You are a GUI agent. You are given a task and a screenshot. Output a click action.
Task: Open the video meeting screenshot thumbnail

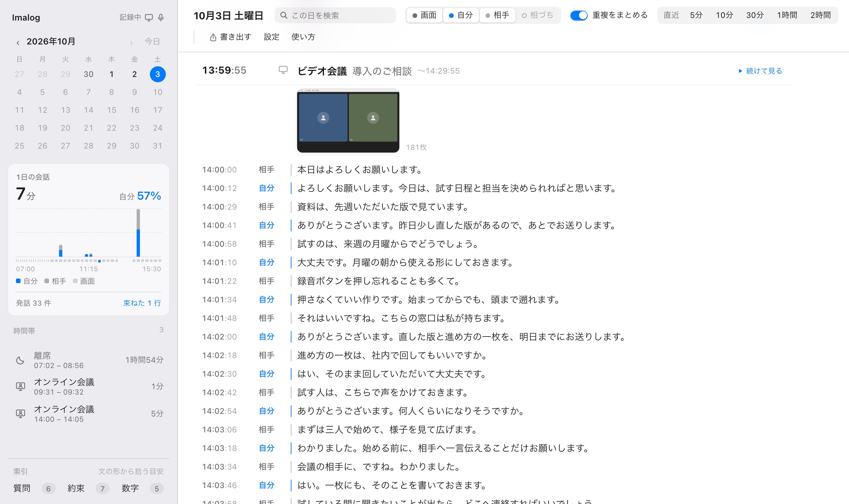tap(348, 121)
